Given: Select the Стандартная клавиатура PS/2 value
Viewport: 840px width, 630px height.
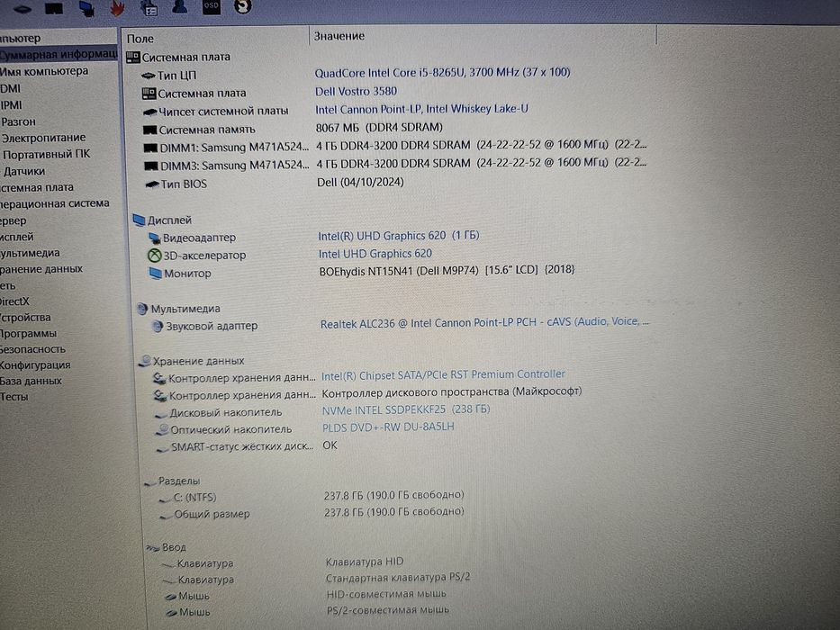Looking at the screenshot, I should (x=398, y=578).
